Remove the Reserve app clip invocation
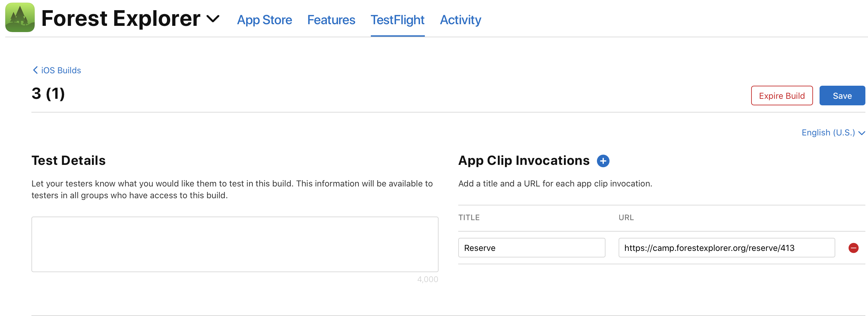The width and height of the screenshot is (868, 316). 854,248
